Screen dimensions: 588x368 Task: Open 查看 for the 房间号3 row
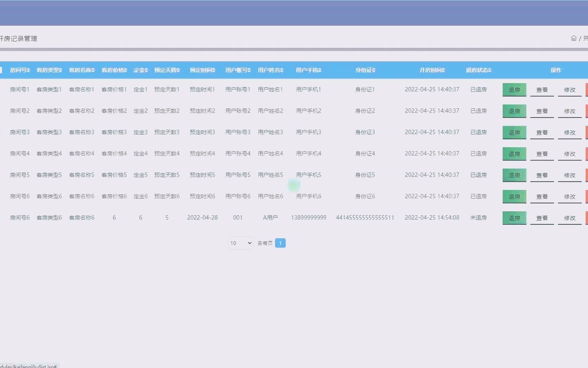click(542, 133)
